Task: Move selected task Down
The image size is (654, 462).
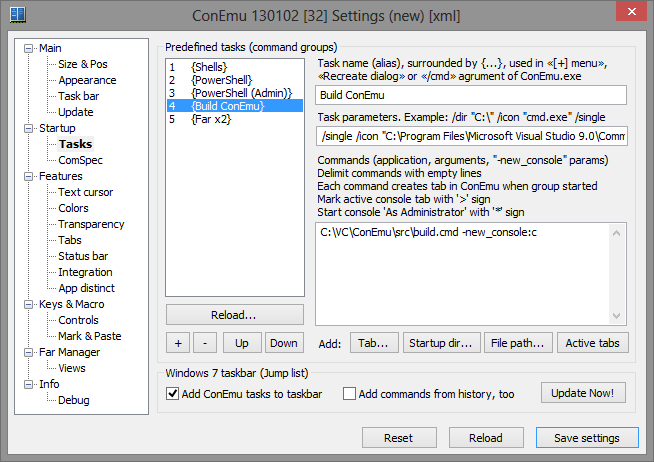Action: click(x=284, y=343)
